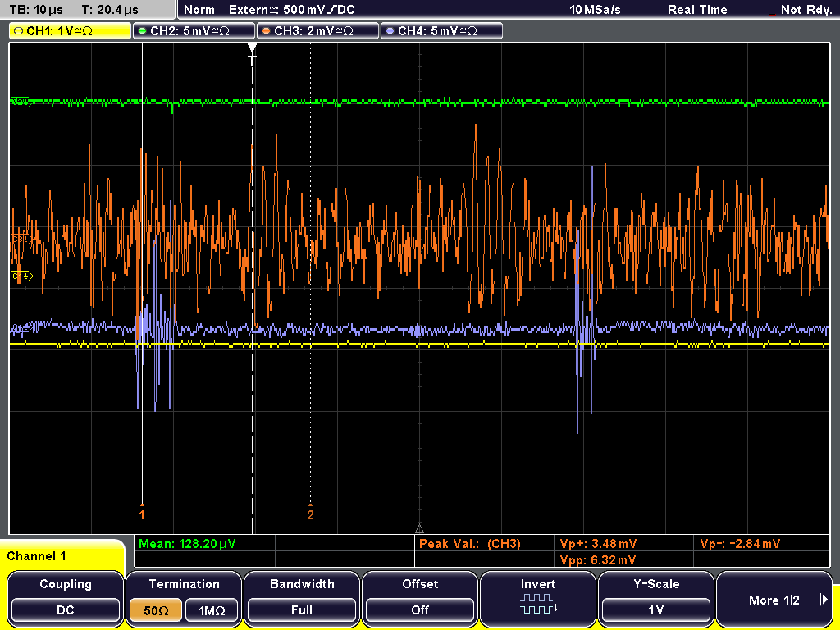Select the CH4: 5mV channel tab
Screen dimensions: 840x630
(x=441, y=31)
